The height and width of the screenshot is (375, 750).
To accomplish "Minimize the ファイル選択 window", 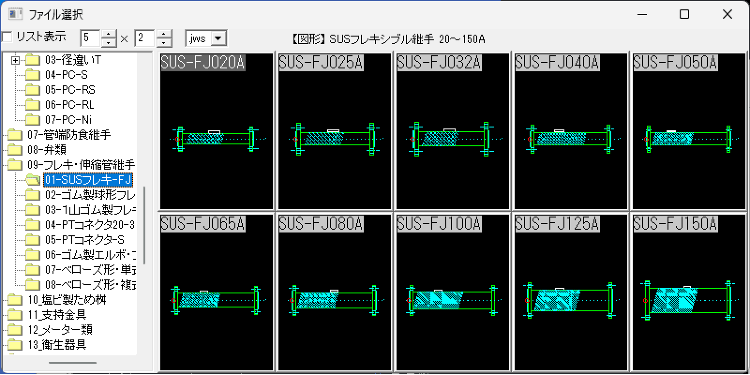I will (642, 14).
